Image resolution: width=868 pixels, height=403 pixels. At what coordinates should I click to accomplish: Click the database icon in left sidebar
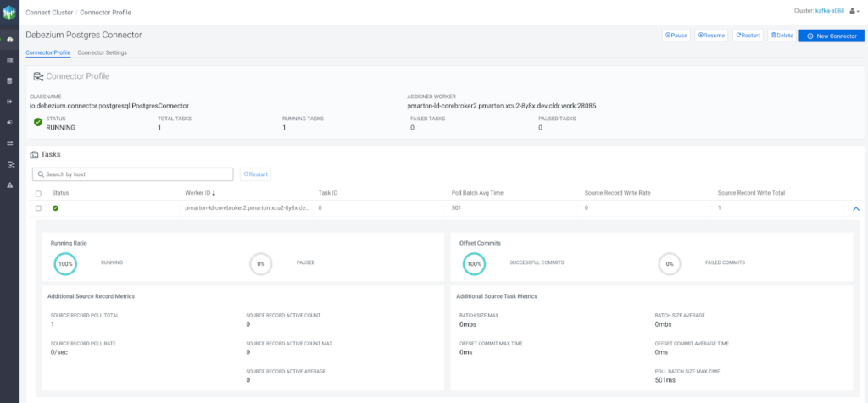[9, 81]
